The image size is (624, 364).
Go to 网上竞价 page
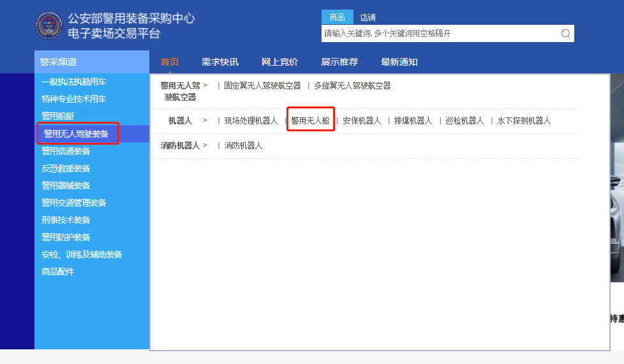coord(279,62)
